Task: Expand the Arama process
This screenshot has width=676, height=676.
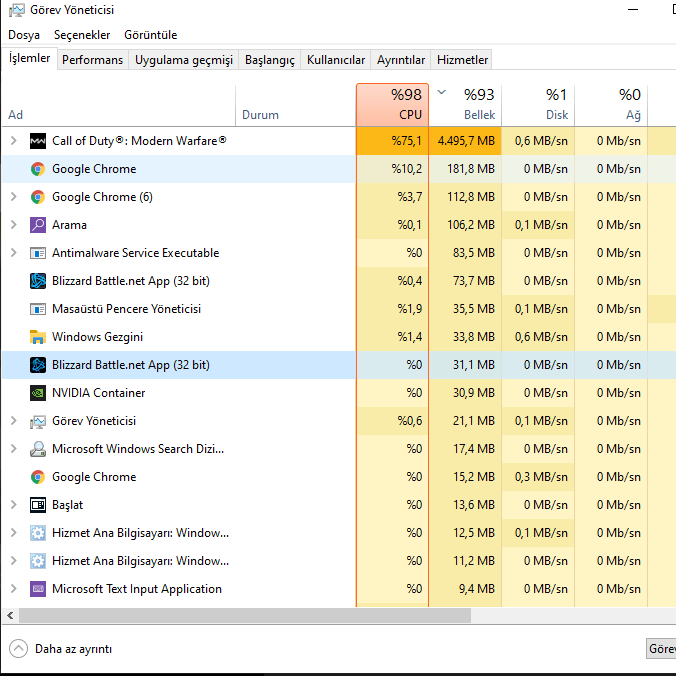Action: point(14,225)
